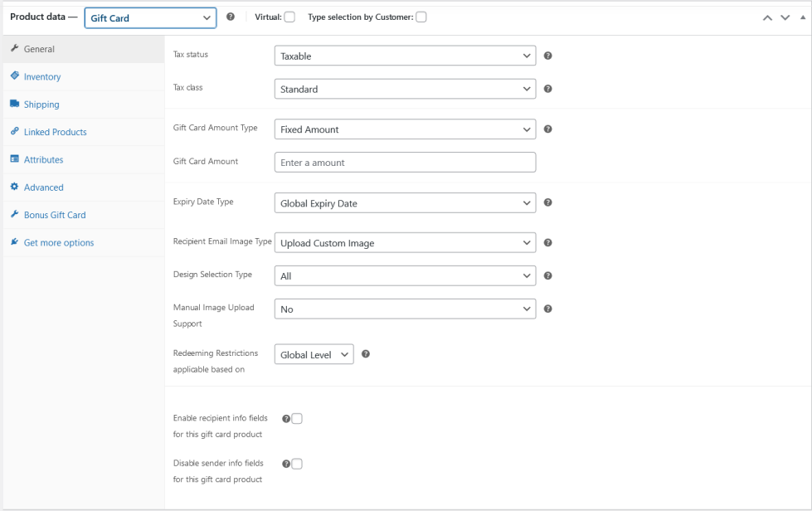
Task: Click help icon beside Expiry Date Type
Action: (547, 202)
